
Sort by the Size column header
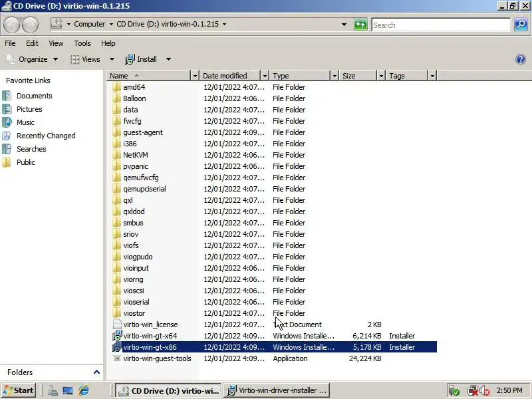tap(359, 76)
